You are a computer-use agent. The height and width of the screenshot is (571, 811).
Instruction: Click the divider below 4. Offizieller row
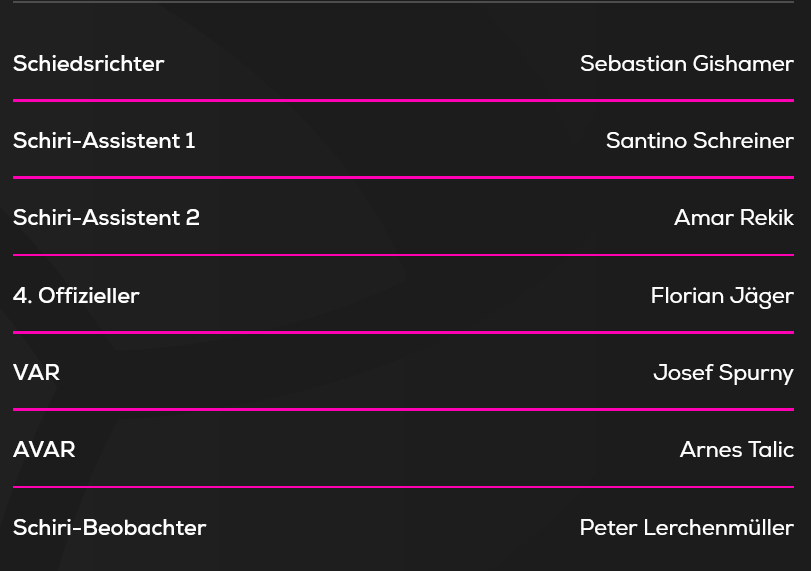(x=403, y=333)
